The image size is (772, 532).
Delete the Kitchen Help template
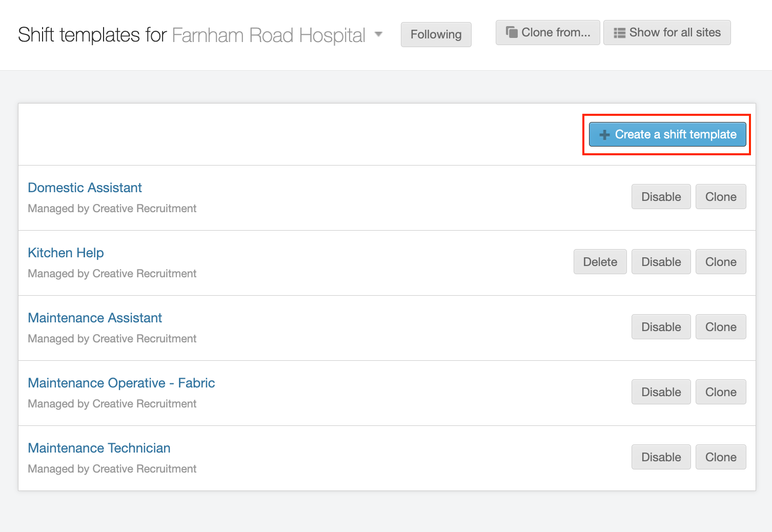[600, 262]
